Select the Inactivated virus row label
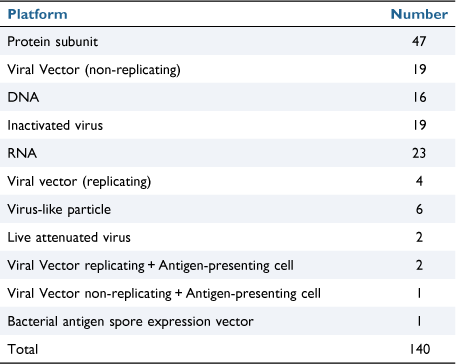Viewport: 456px width, 364px height. 55,125
